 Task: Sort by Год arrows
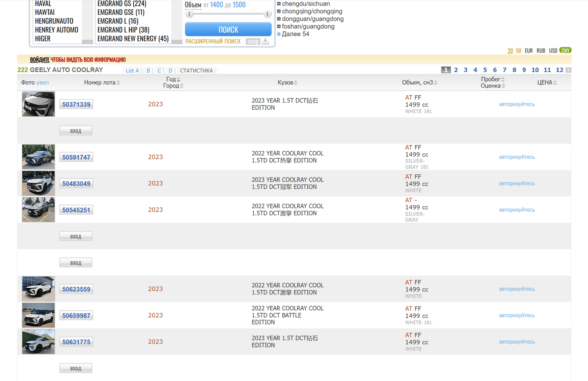(x=179, y=80)
